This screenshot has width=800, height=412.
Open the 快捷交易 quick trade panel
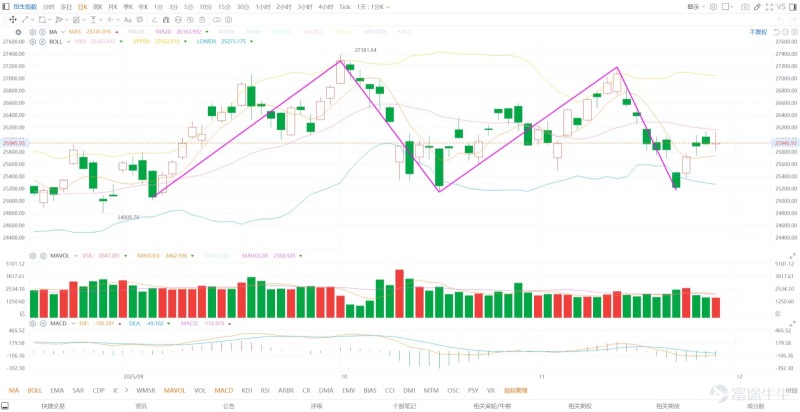click(x=52, y=406)
